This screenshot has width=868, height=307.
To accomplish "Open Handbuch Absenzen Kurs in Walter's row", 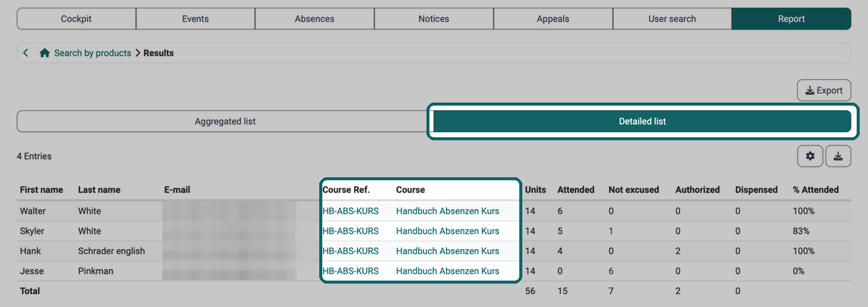I will (x=448, y=210).
